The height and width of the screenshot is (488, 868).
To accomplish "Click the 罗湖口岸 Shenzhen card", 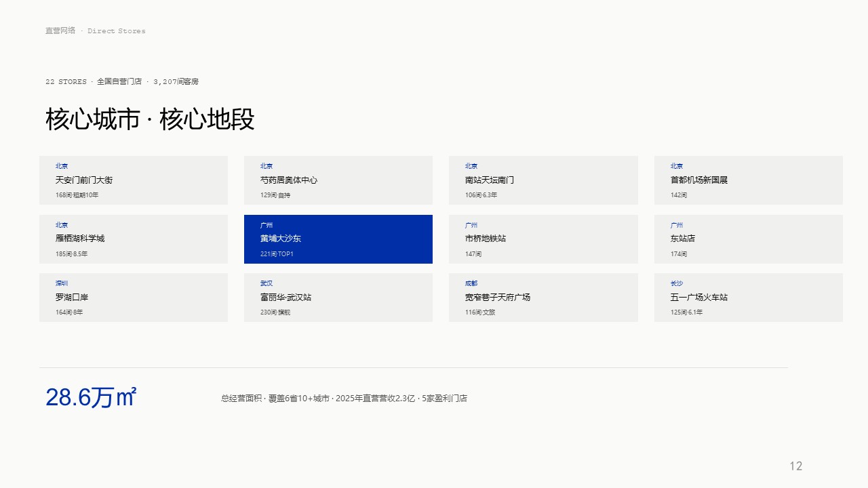I will coord(134,298).
